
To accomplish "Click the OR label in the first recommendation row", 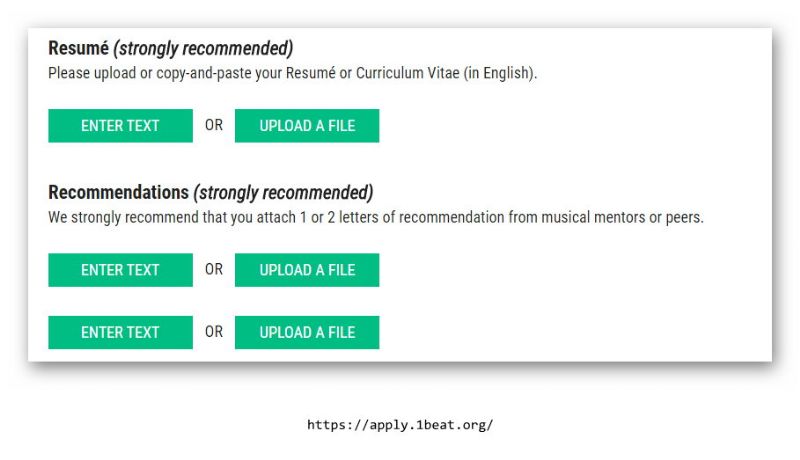I will point(214,270).
